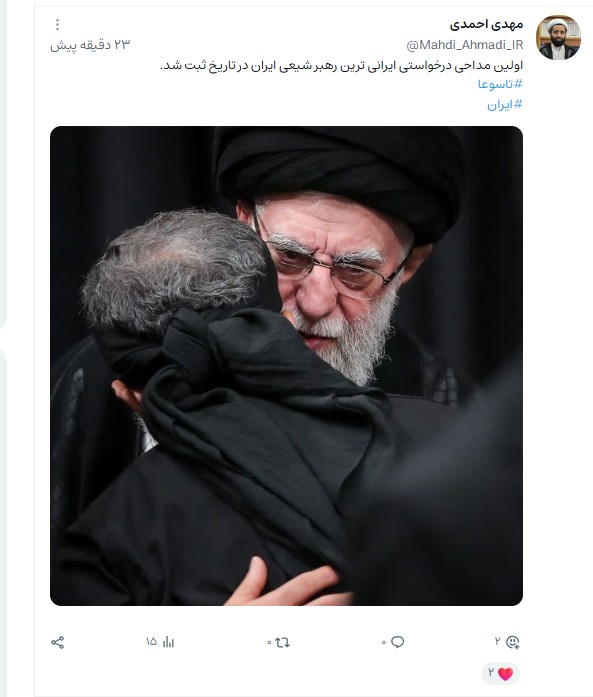Show the view count number ۱۵

(151, 641)
